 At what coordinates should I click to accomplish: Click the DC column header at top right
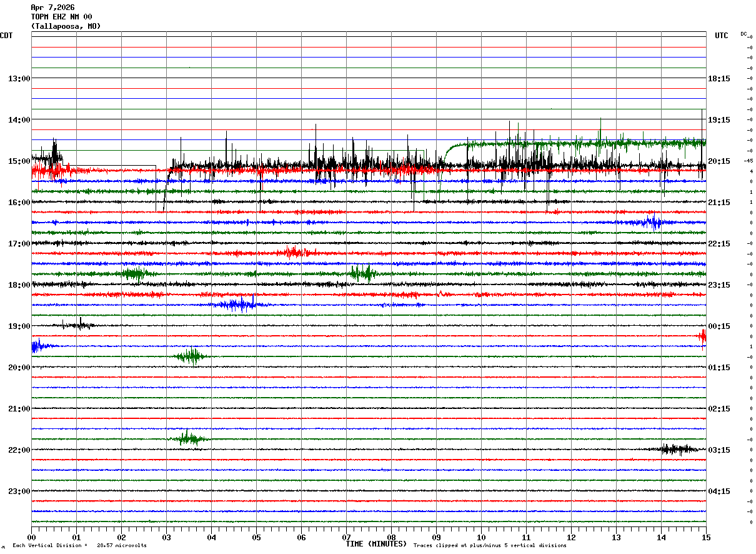click(744, 34)
